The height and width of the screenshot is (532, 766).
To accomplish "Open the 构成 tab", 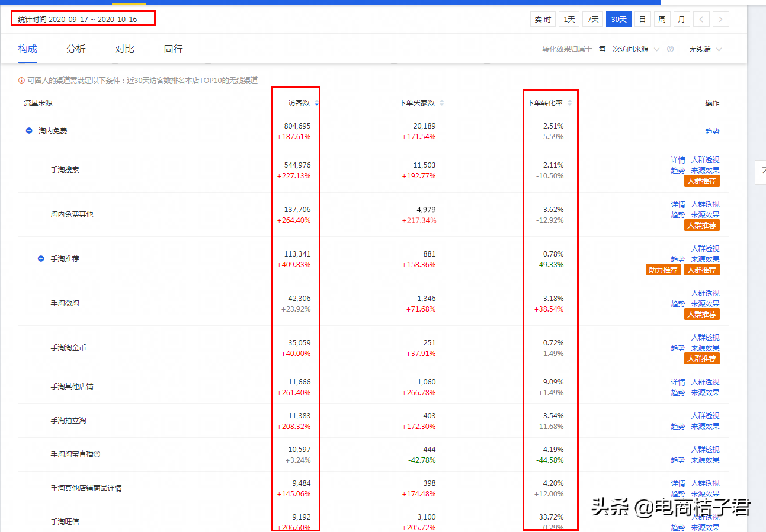I will point(28,49).
